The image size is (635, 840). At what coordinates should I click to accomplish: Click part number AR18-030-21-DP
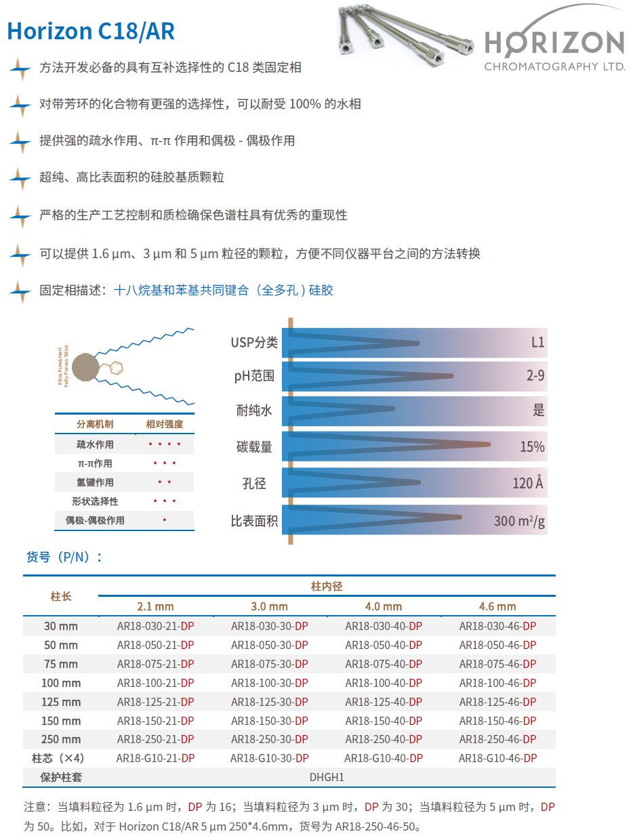[x=155, y=626]
